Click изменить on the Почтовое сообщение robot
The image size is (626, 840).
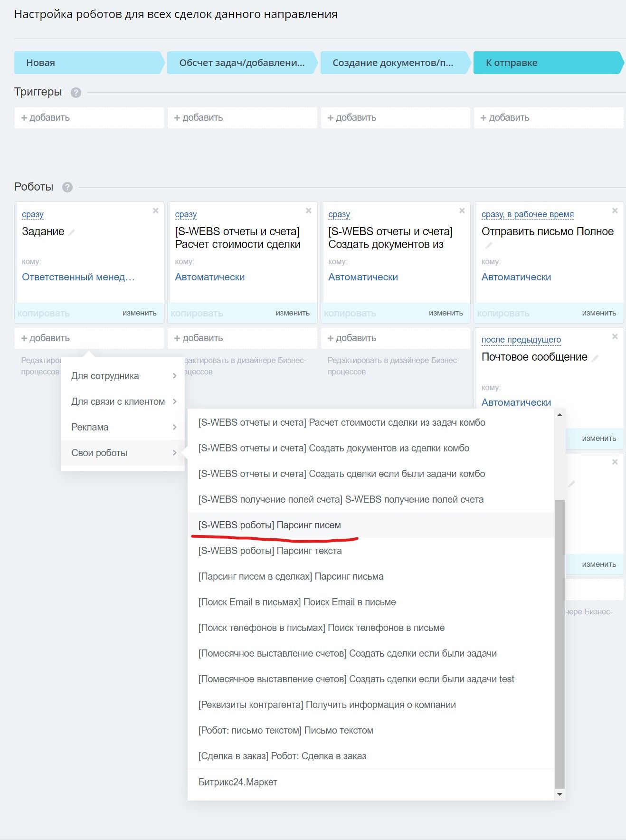point(599,439)
